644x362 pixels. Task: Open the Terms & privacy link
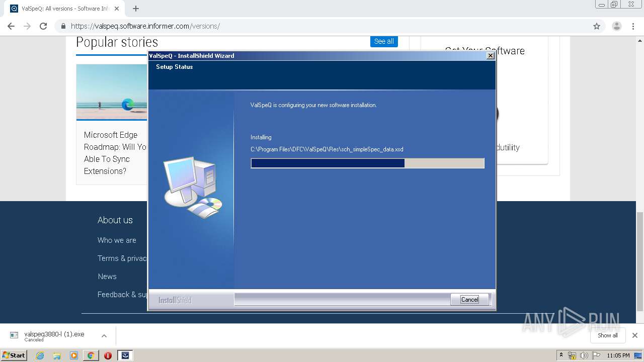[x=122, y=258]
